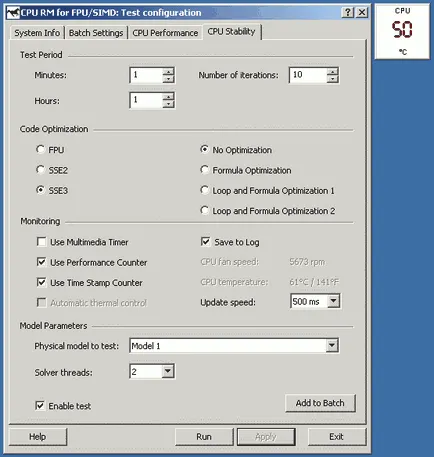Increase Number of iterations with up arrow
434x457 pixels.
click(332, 71)
